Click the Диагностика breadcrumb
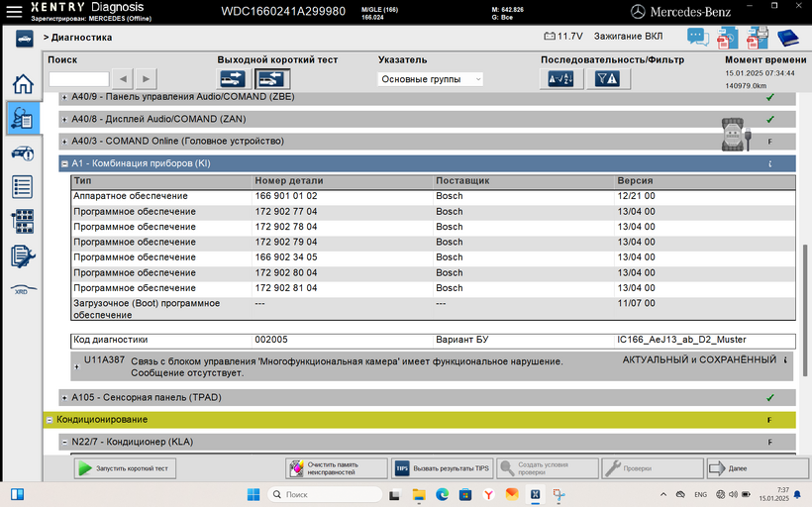Viewport: 812px width, 507px height. tap(81, 38)
